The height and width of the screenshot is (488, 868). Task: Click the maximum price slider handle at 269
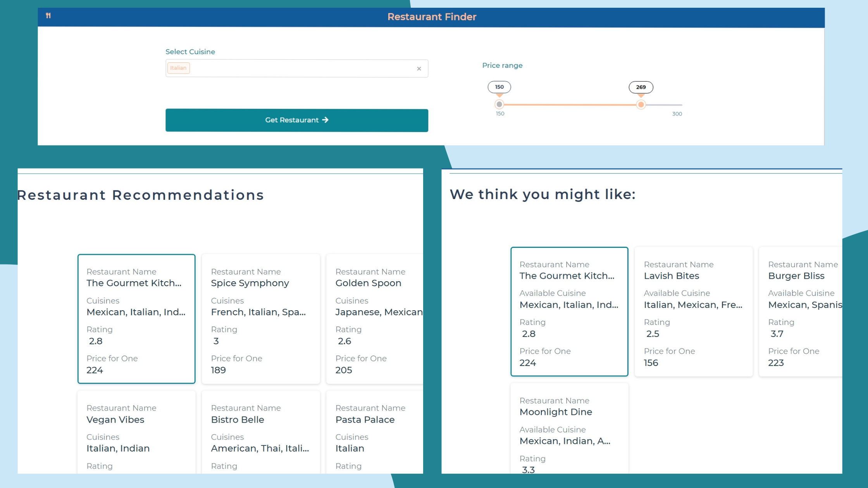(641, 105)
